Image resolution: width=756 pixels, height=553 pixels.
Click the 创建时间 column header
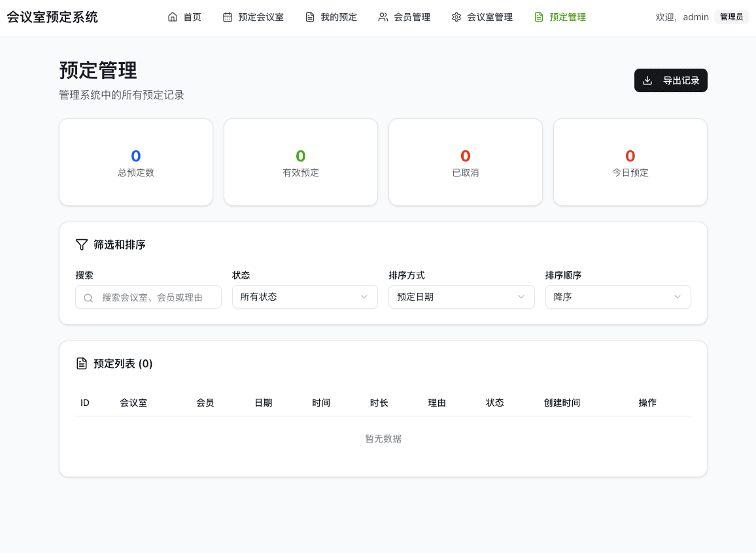pos(562,403)
